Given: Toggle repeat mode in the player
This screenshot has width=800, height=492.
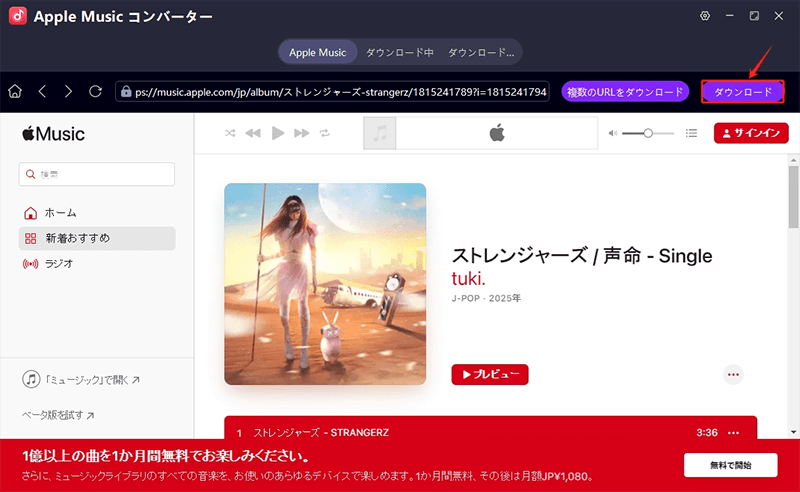Looking at the screenshot, I should [324, 133].
